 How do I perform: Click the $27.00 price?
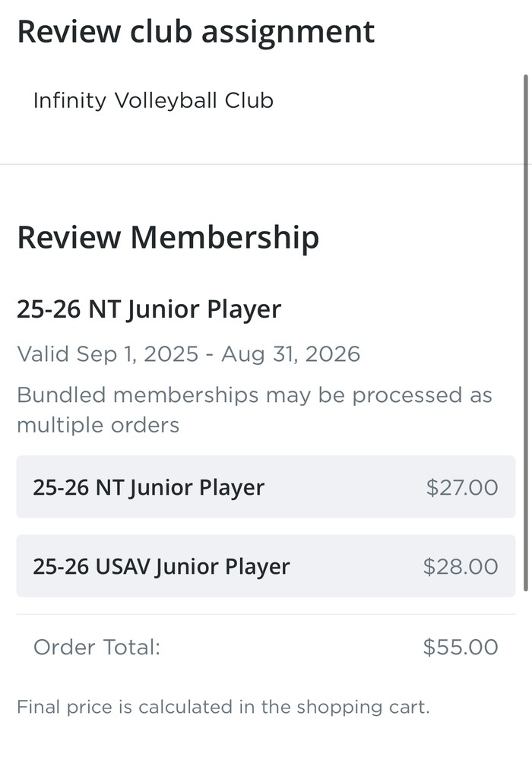(461, 487)
